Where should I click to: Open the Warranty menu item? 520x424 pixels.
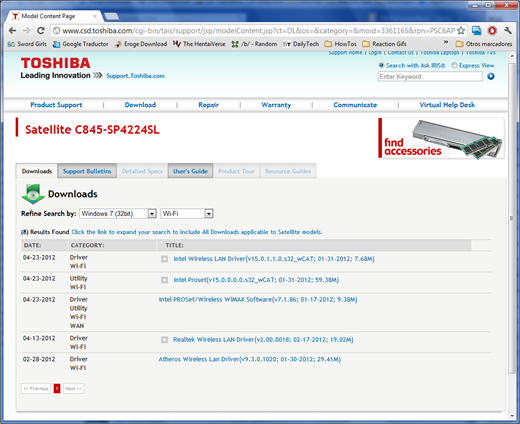(276, 105)
